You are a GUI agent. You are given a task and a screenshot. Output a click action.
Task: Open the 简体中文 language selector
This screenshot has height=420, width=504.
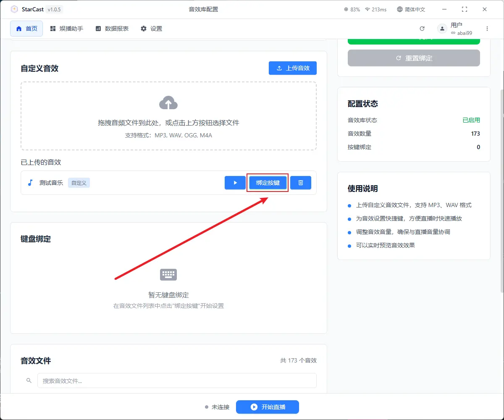point(411,9)
